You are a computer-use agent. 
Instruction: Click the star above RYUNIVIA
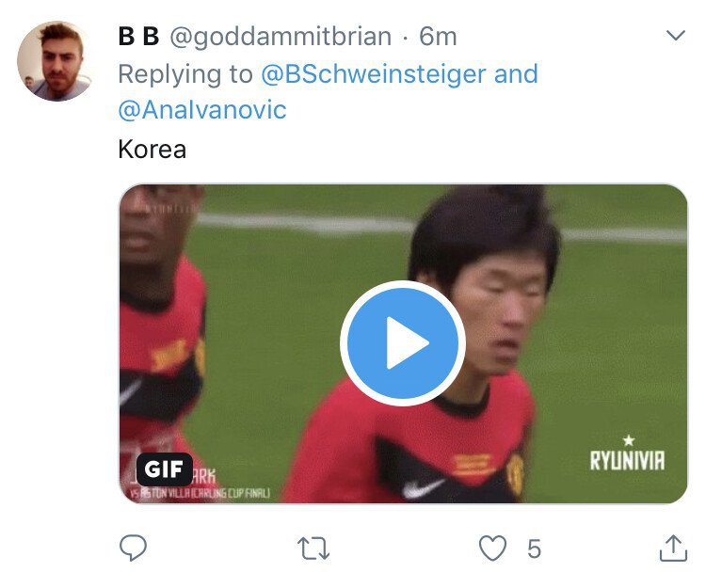(x=629, y=440)
